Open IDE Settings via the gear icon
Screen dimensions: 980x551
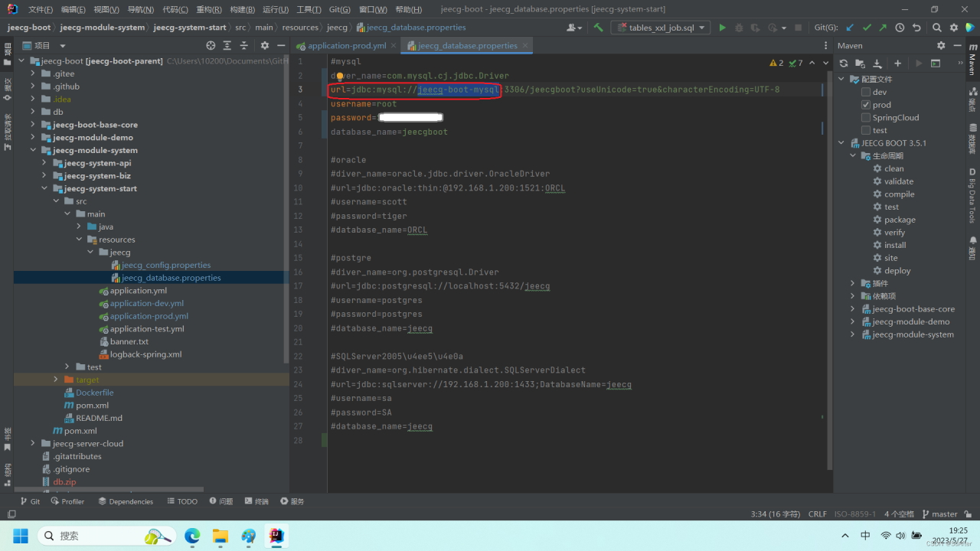point(954,27)
